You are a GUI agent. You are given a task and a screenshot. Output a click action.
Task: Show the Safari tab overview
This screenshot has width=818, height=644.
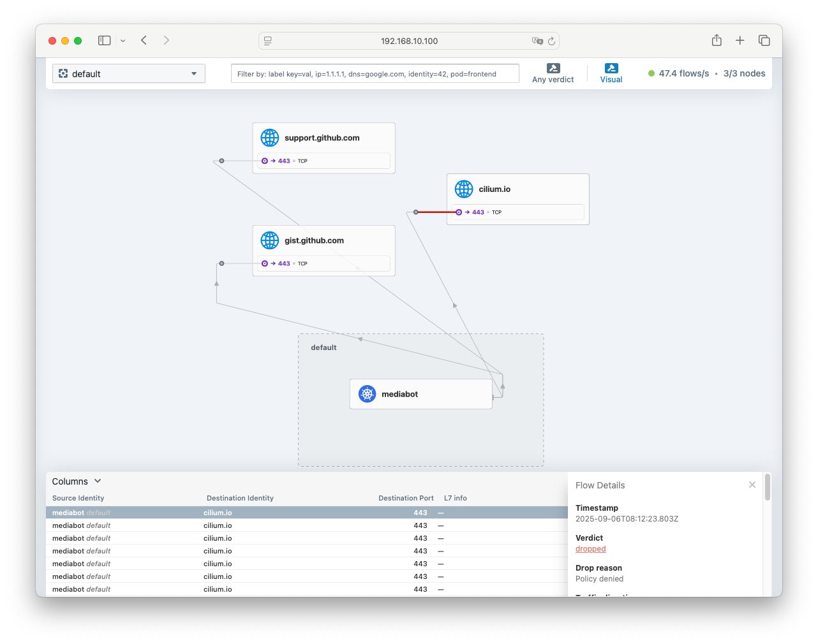point(764,40)
